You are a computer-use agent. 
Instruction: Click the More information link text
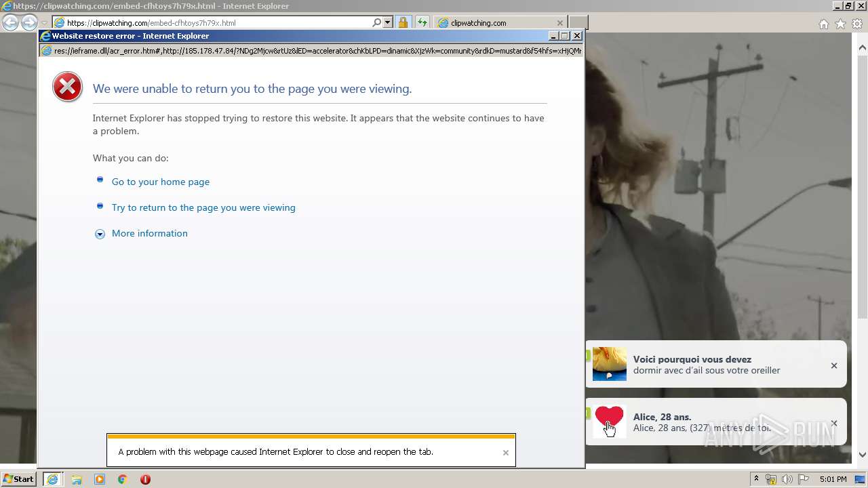click(x=150, y=233)
